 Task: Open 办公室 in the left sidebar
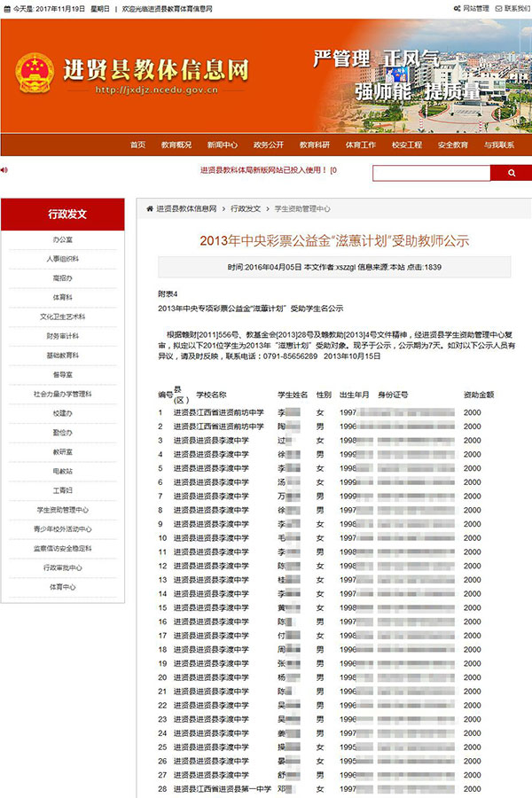point(62,240)
